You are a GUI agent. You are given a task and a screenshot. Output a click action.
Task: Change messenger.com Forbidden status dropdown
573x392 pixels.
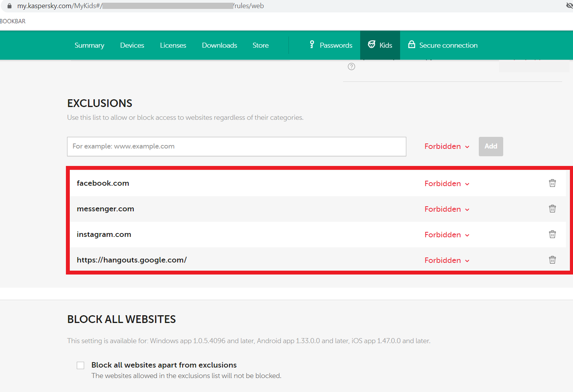coord(447,209)
